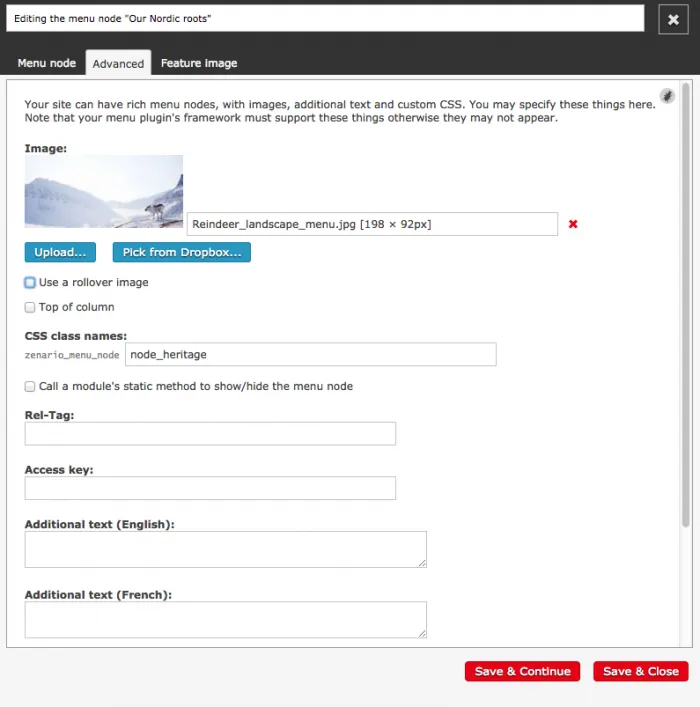
Task: Close the menu node editor dialog
Action: (673, 19)
